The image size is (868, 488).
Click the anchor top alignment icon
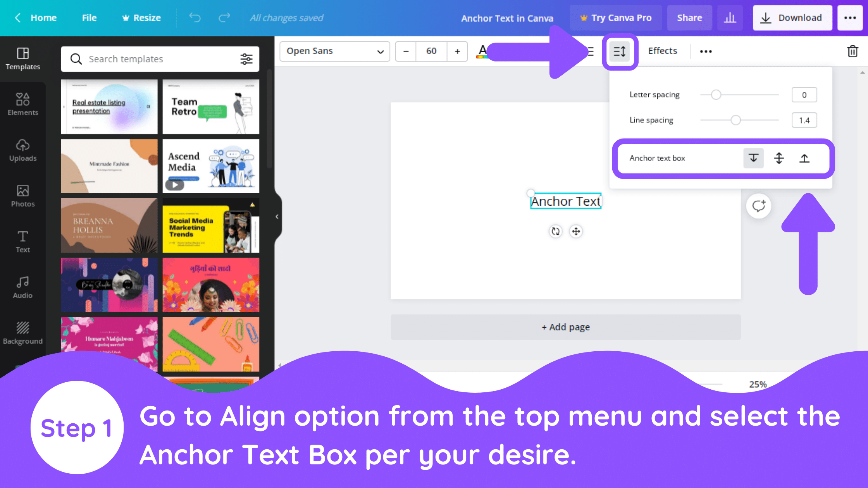click(804, 158)
